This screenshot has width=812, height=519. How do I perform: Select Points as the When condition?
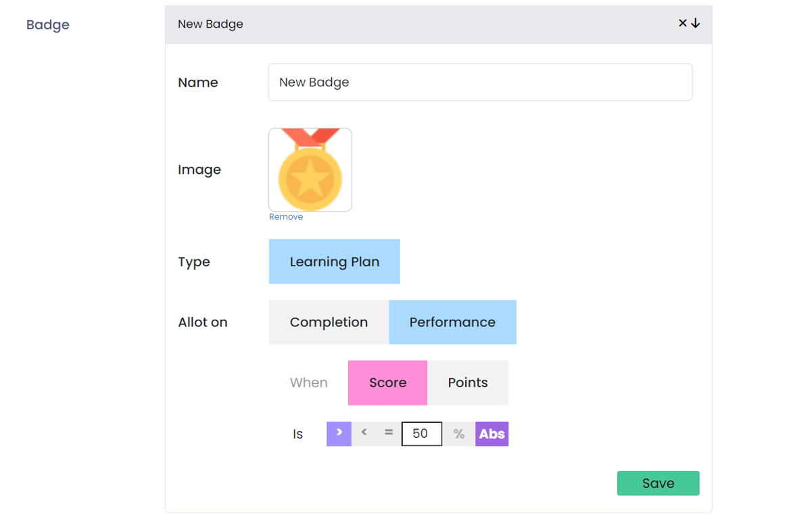[468, 382]
